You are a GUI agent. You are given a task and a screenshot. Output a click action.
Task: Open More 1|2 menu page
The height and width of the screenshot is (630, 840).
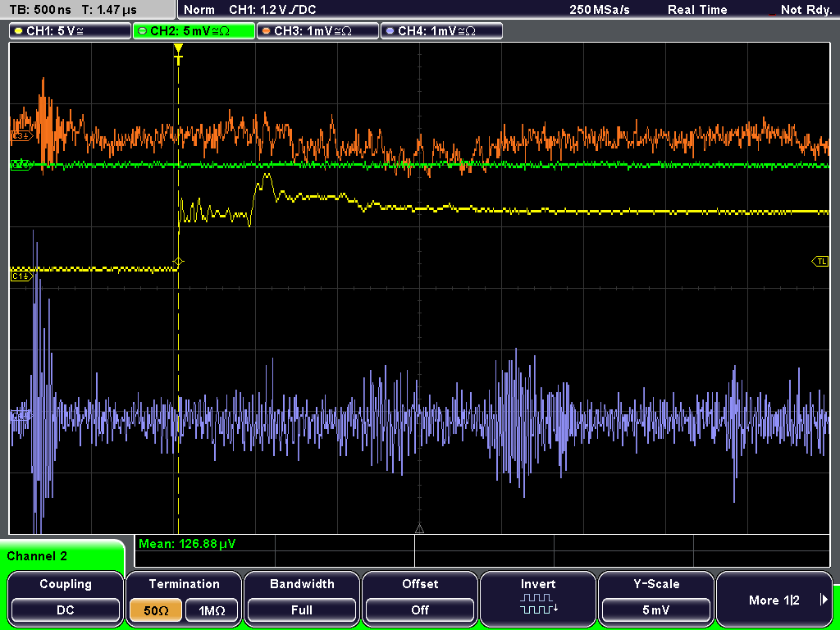tap(774, 598)
